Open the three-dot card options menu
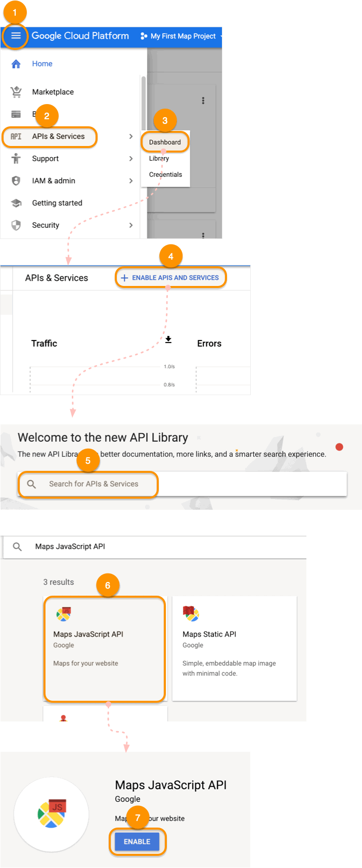This screenshot has width=362, height=868. coord(203,101)
